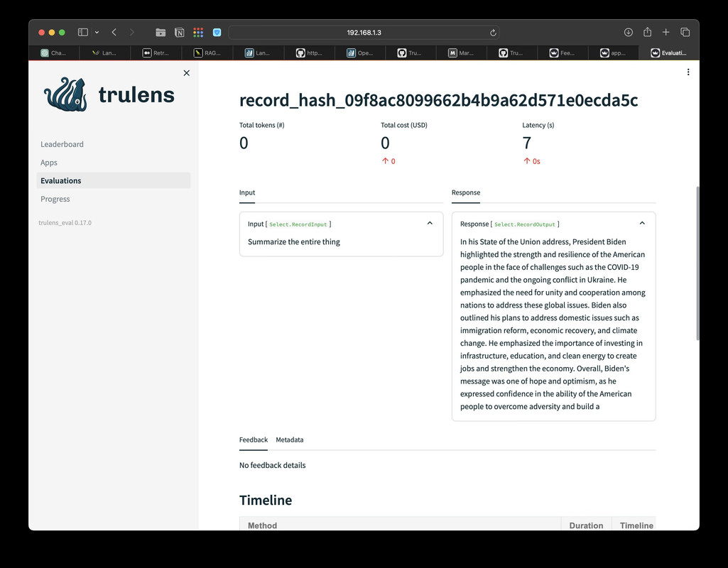Open the three-dot app menu

(688, 72)
